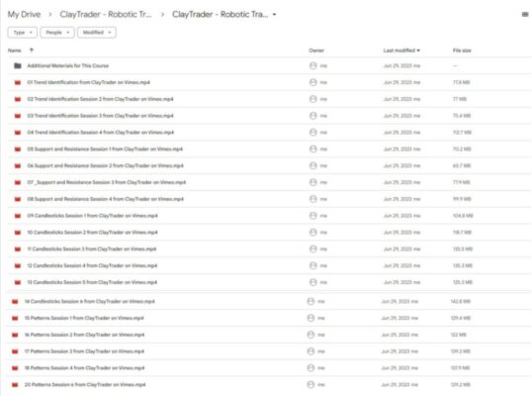Viewport: 532px width, 396px height.
Task: Click the view toggle icon at top right
Action: coord(525,14)
